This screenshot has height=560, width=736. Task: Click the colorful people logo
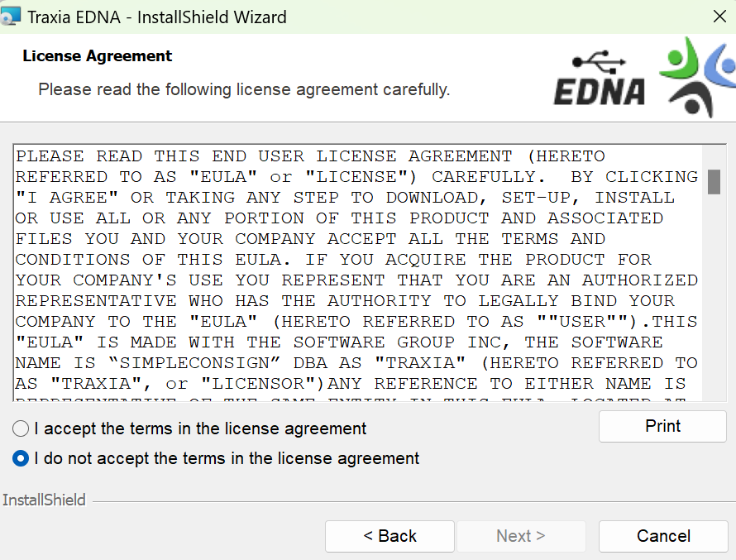[696, 76]
